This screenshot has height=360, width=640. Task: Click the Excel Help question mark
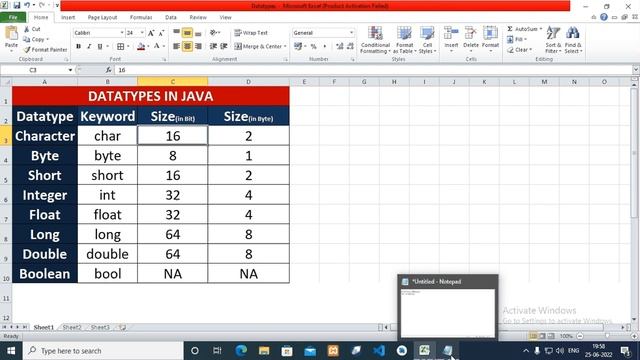(x=604, y=17)
